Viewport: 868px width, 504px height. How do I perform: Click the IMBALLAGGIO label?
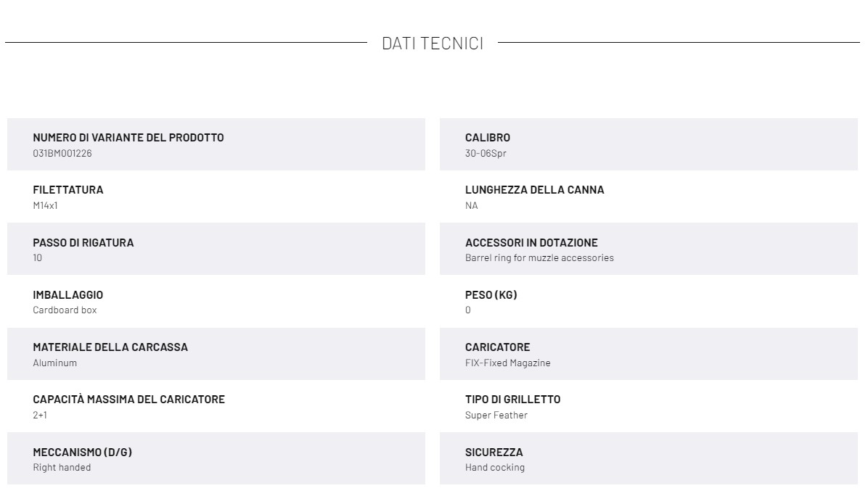pos(68,295)
